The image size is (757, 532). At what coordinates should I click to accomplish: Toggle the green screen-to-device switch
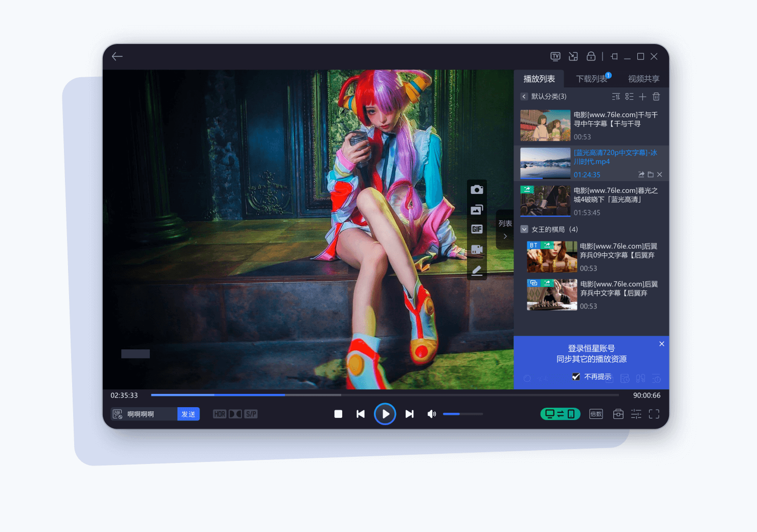tap(560, 414)
